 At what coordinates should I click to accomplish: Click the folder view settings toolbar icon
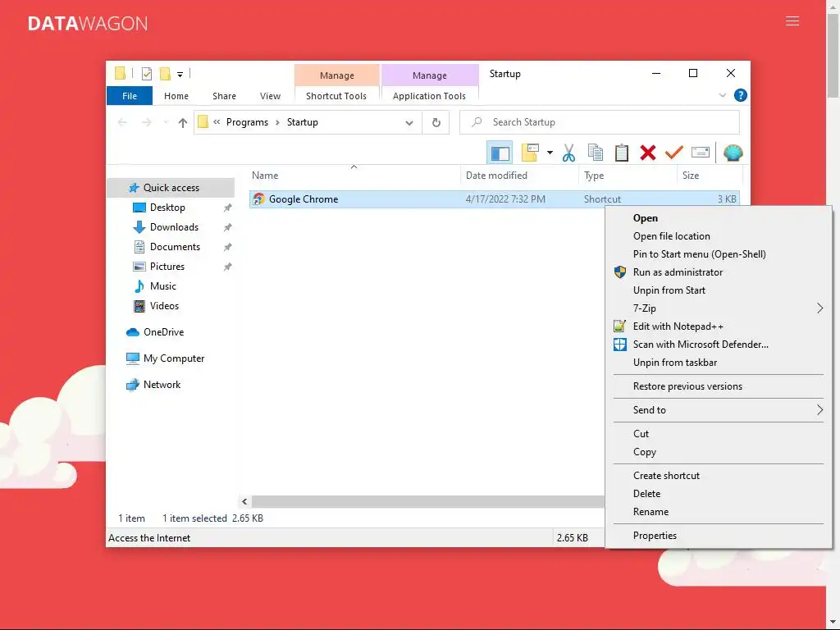pyautogui.click(x=530, y=153)
